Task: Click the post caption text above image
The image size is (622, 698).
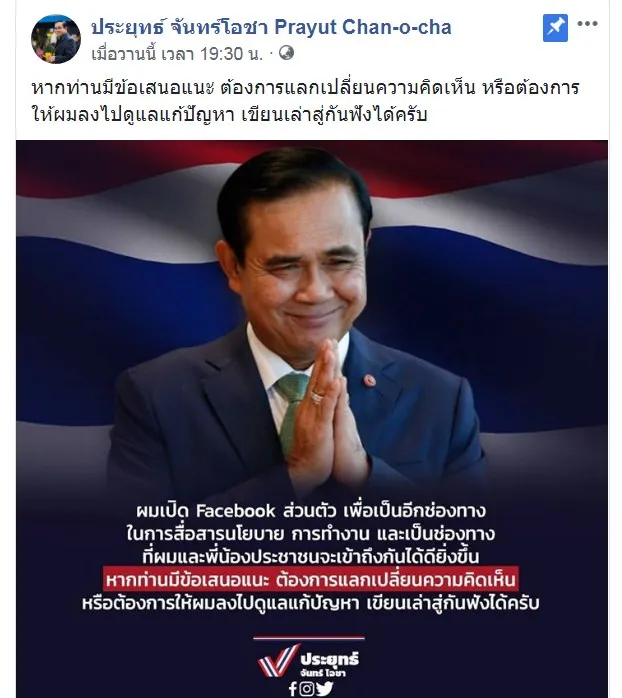Action: pyautogui.click(x=305, y=101)
